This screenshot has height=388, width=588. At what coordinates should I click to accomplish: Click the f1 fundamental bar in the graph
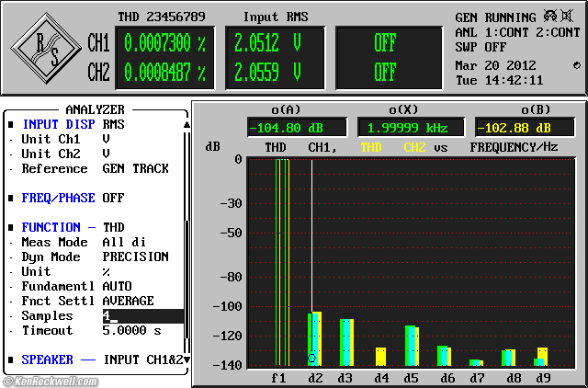point(283,262)
